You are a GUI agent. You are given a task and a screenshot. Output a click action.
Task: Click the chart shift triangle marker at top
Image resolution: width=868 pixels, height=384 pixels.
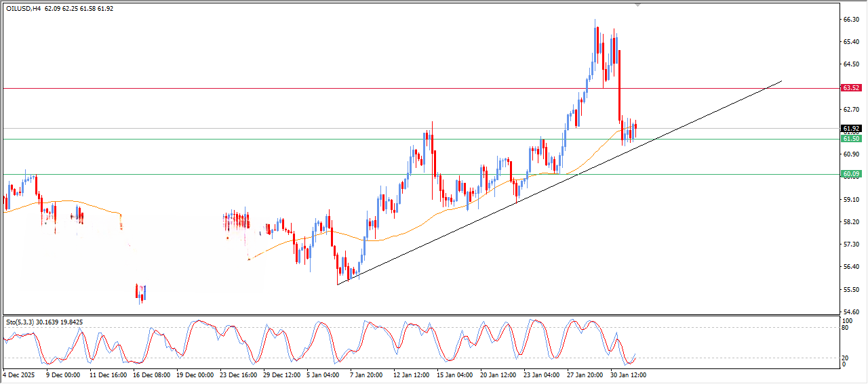(x=637, y=5)
